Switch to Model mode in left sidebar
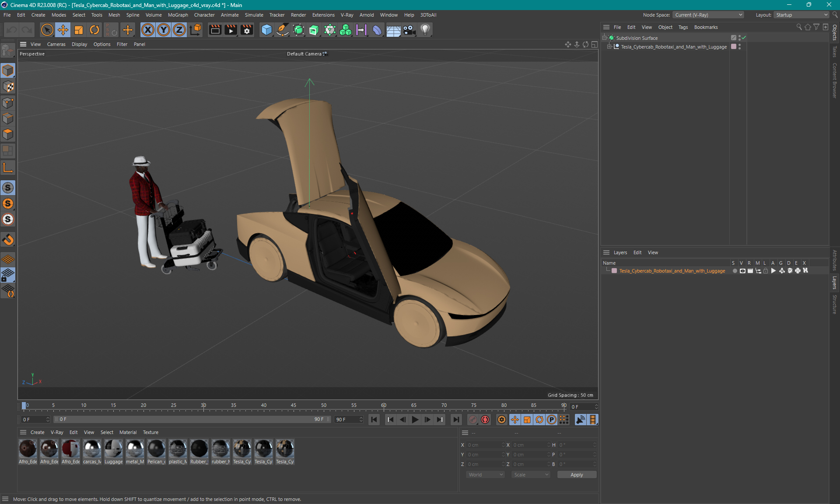Viewport: 840px width, 504px height. pyautogui.click(x=8, y=70)
